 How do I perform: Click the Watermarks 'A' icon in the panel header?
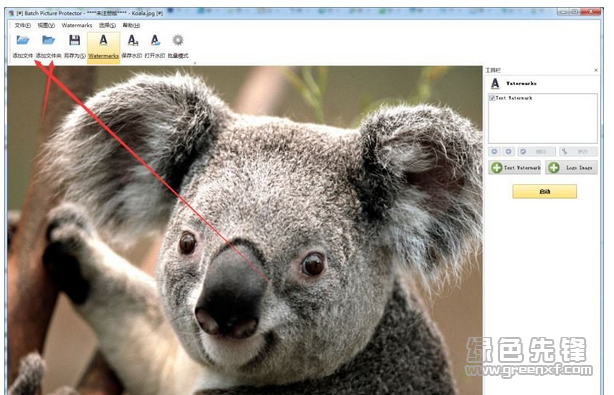(495, 83)
